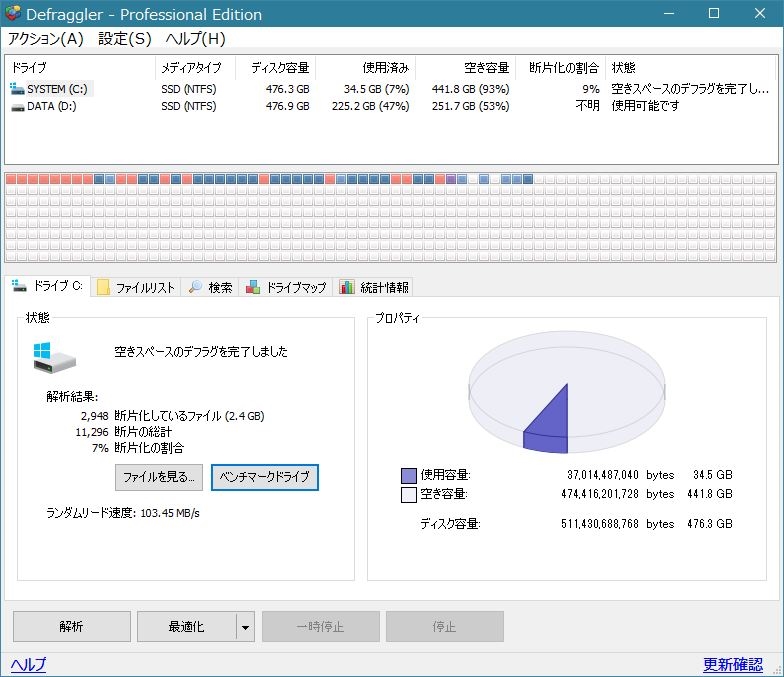The image size is (784, 677).
Task: Click the 一時停止 button
Action: (x=320, y=626)
